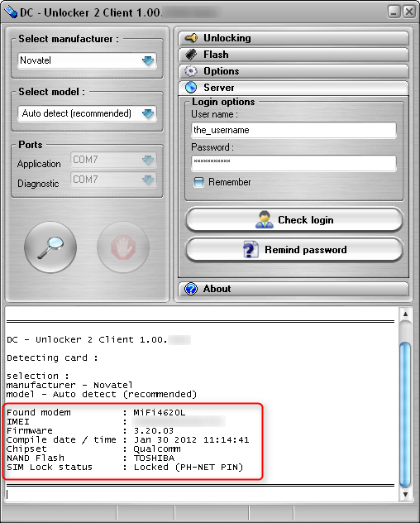Click the globe icon beside Server

pyautogui.click(x=191, y=88)
